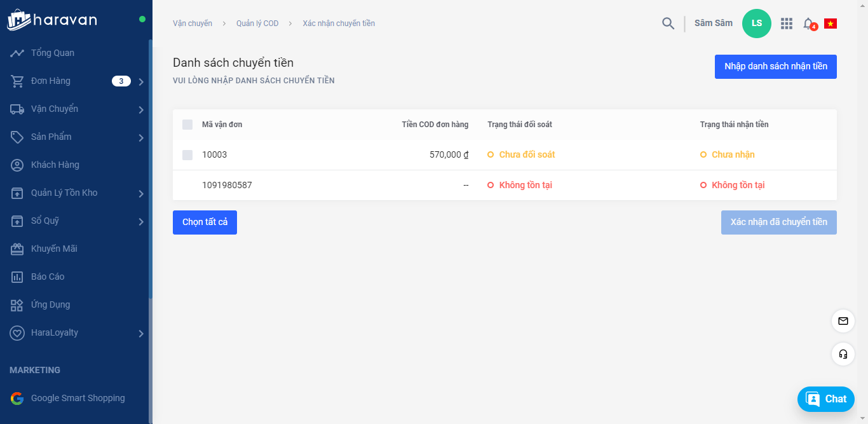
Task: Click the search magnifier icon
Action: point(668,24)
